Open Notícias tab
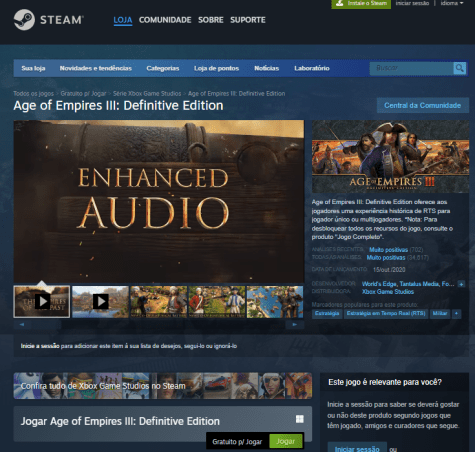Image resolution: width=475 pixels, height=452 pixels. pos(267,68)
